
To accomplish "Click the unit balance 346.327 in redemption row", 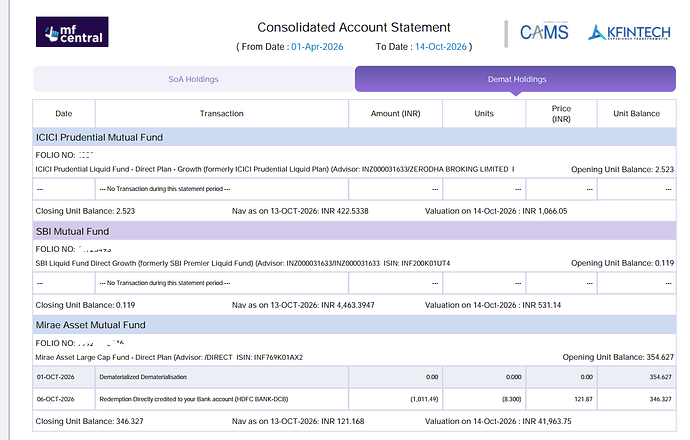I will [x=661, y=399].
